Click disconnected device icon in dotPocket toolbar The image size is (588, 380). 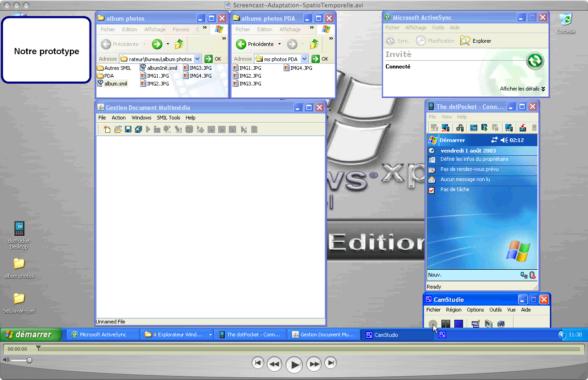click(x=434, y=128)
